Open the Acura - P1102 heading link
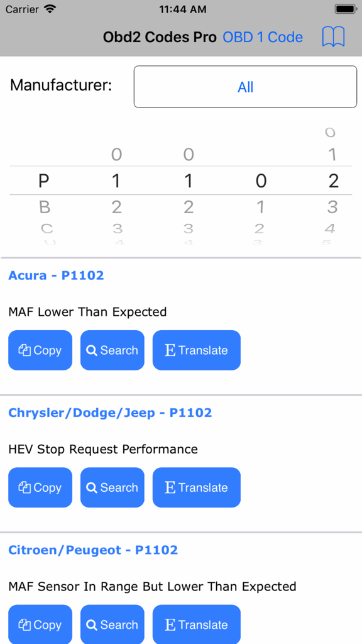The height and width of the screenshot is (644, 362). coord(55,275)
